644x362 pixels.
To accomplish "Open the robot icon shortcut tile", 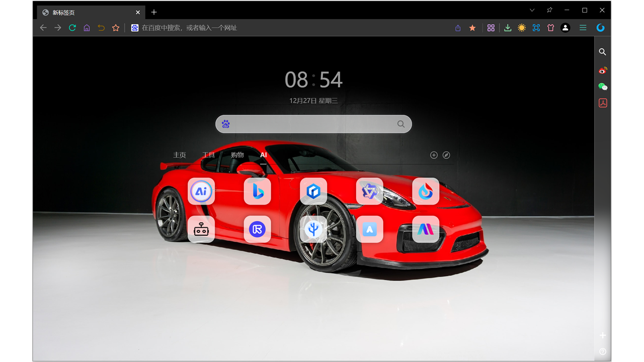I will pyautogui.click(x=201, y=229).
